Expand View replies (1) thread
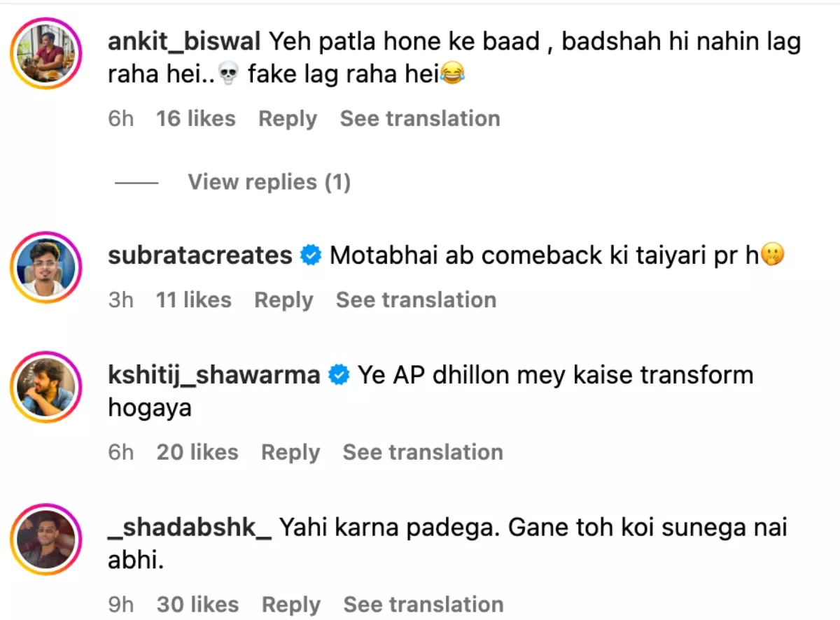 (269, 183)
